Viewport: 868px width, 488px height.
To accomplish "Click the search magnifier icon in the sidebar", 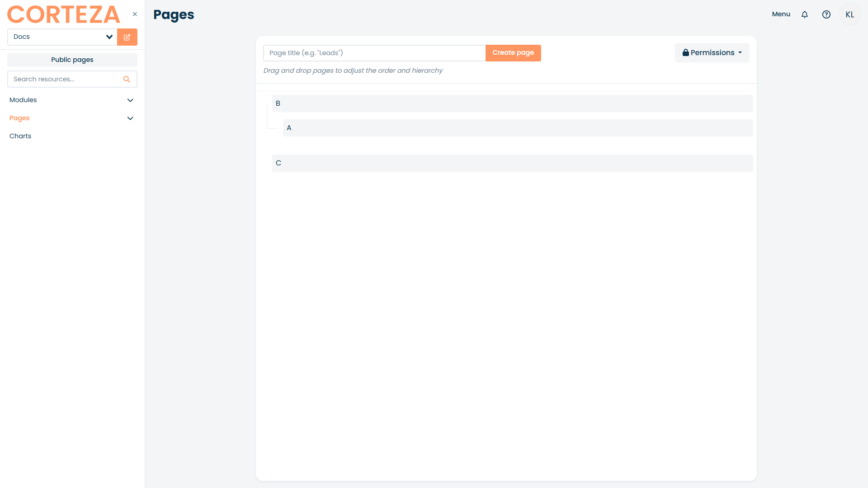I will pos(127,79).
